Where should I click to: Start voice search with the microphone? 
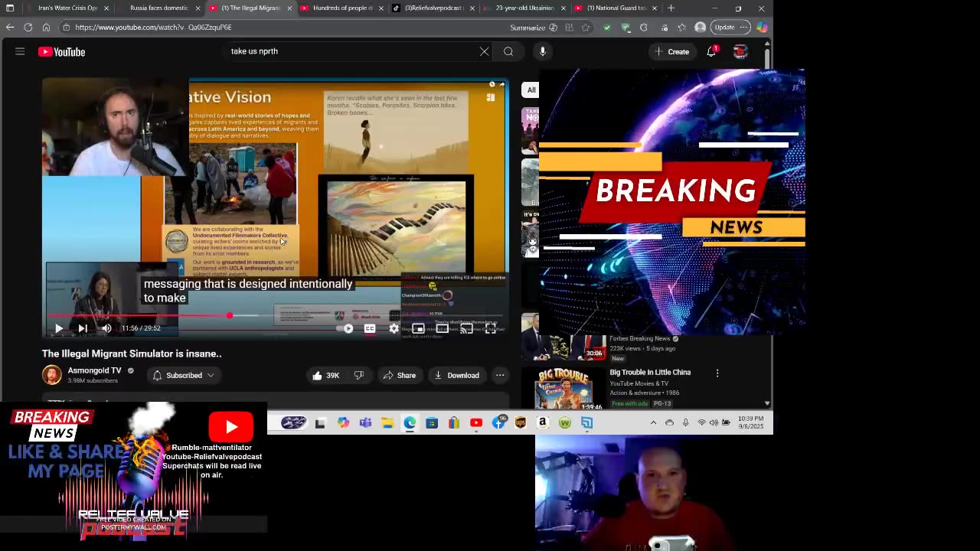542,51
